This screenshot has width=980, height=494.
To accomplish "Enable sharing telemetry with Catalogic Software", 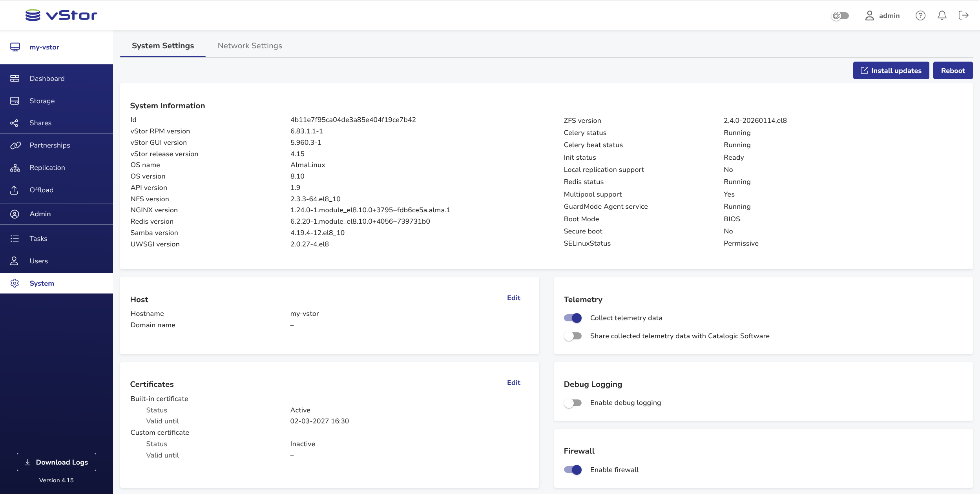I will pyautogui.click(x=573, y=336).
